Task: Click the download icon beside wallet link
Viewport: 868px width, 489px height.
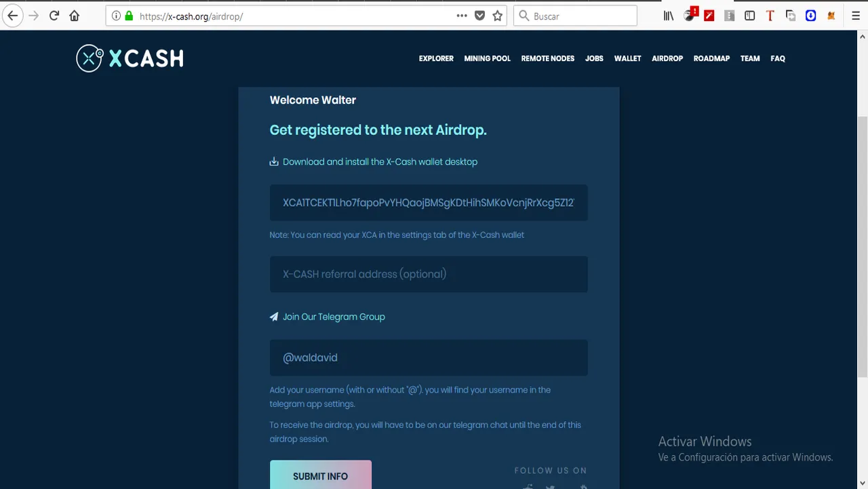Action: [x=274, y=161]
